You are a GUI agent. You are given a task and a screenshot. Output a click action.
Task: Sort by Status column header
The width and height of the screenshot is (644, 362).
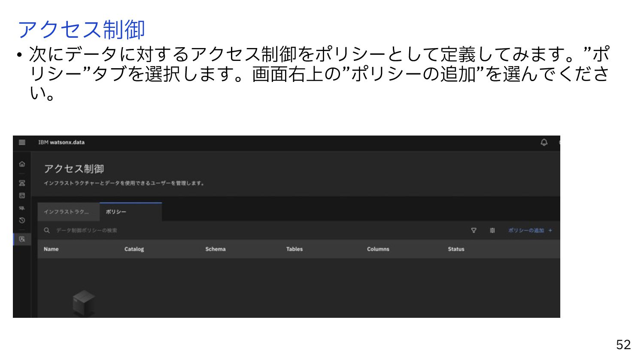click(x=456, y=249)
